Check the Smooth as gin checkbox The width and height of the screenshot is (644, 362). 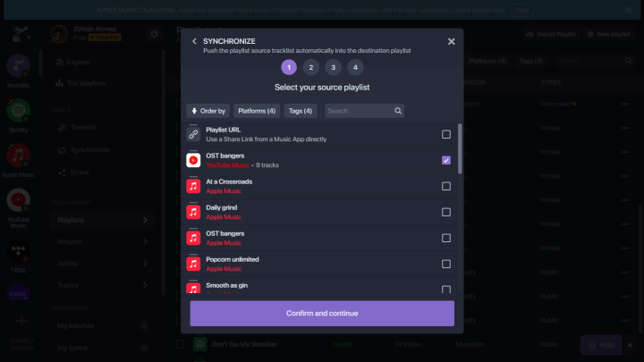pyautogui.click(x=446, y=290)
